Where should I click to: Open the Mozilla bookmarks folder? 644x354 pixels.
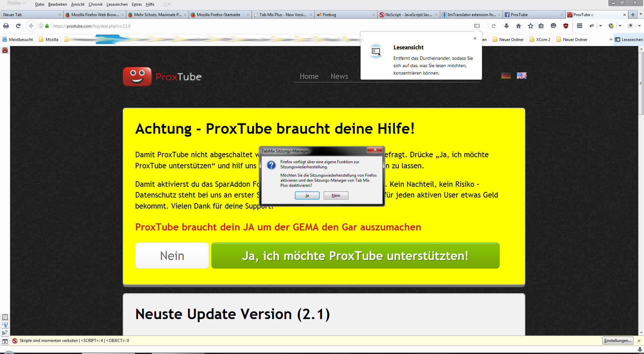[x=49, y=40]
